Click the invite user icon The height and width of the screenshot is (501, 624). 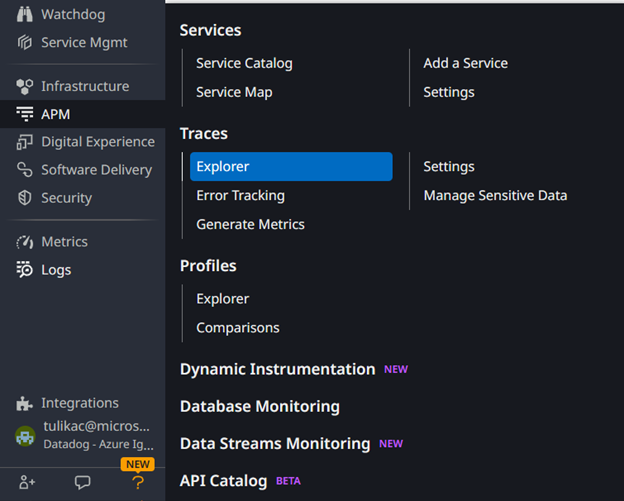(x=27, y=482)
